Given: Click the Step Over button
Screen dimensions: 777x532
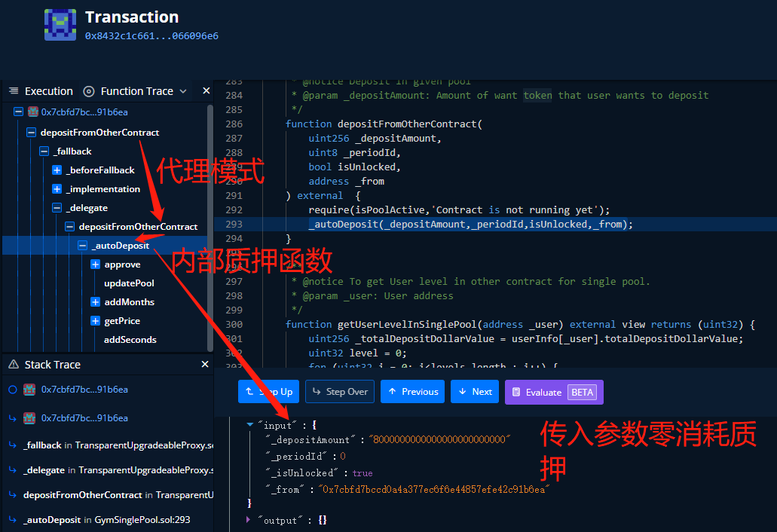Looking at the screenshot, I should 340,391.
